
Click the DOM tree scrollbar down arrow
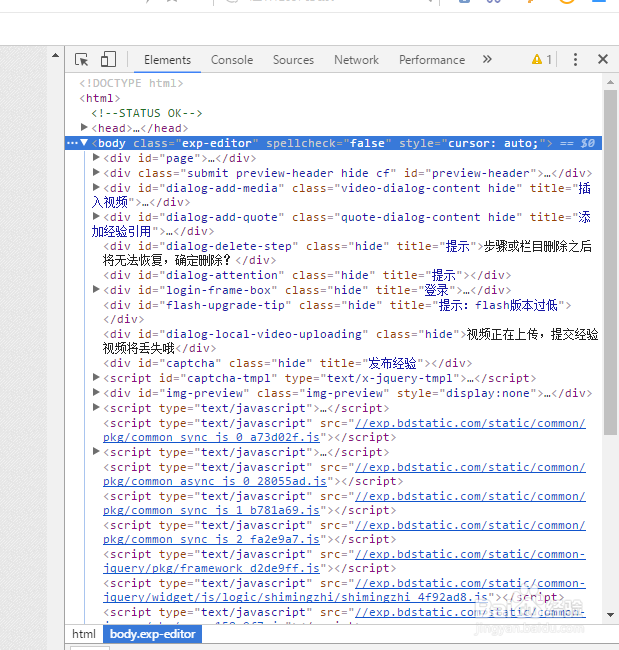tap(610, 615)
